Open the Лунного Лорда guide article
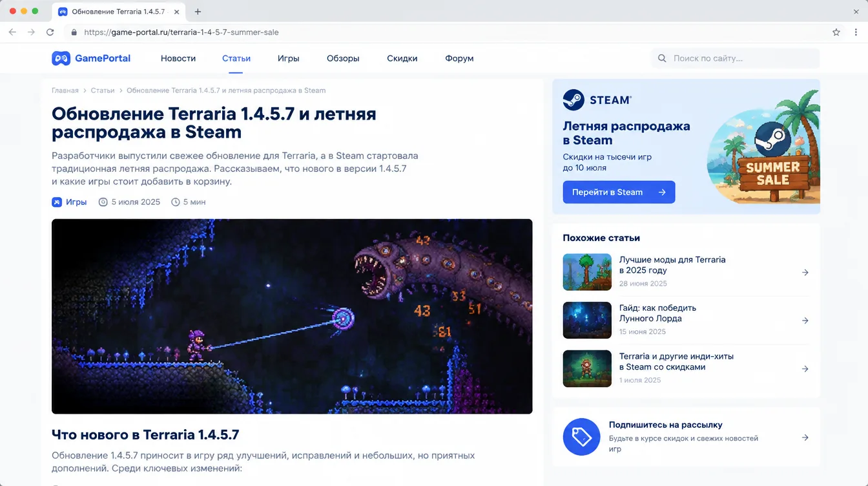Screen dimensions: 868x486 [657, 313]
